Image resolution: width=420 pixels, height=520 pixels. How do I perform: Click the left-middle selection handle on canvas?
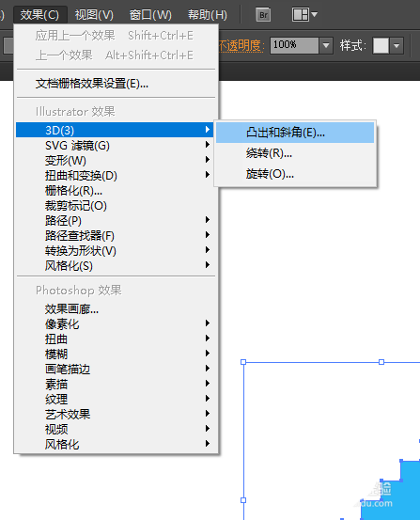click(x=243, y=500)
